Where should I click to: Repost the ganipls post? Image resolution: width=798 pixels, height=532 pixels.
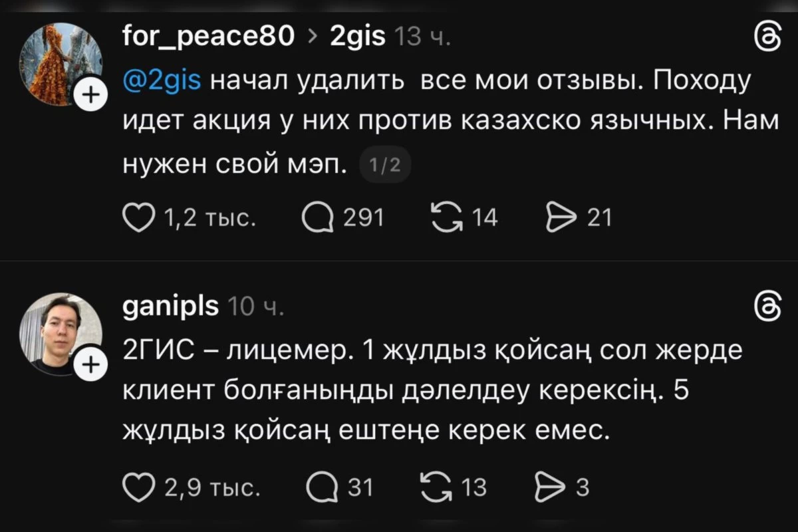click(x=436, y=488)
